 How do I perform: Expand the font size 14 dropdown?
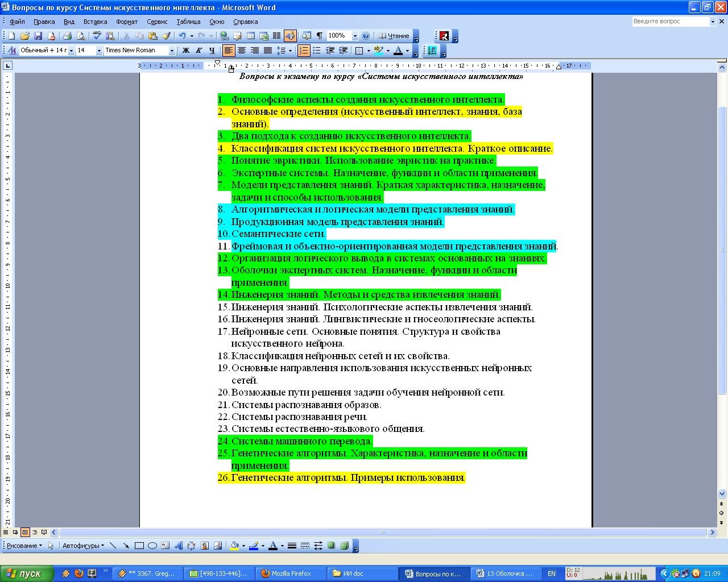(99, 51)
